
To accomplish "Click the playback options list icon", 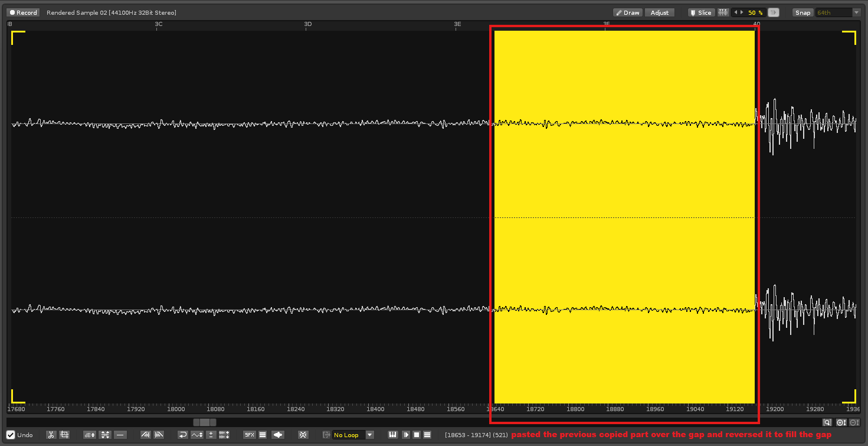I will 427,435.
